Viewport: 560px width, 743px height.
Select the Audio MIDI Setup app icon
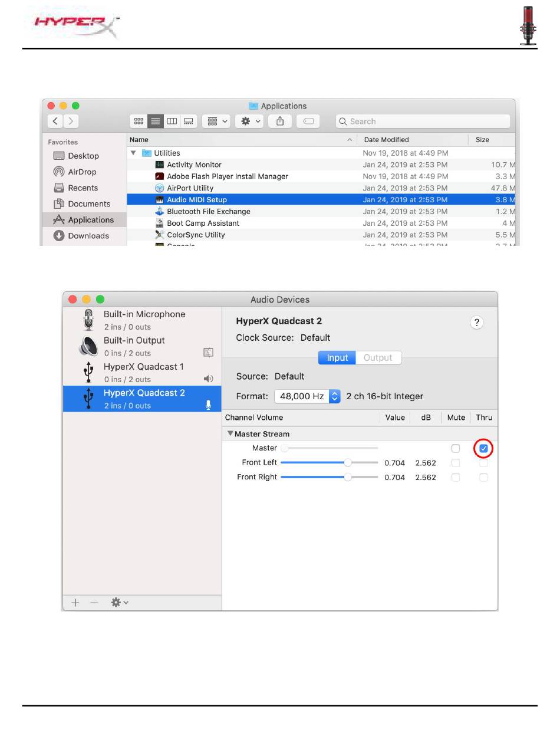coord(159,200)
